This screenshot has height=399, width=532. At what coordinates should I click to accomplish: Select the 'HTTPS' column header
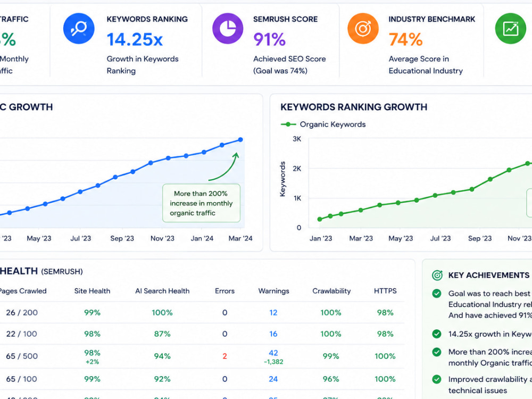[385, 291]
